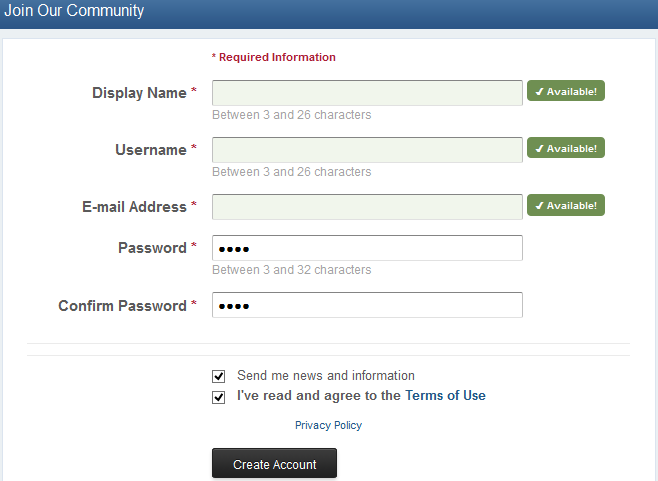Screen dimensions: 658x481
Task: Click the Required Information notice
Action: tap(274, 57)
